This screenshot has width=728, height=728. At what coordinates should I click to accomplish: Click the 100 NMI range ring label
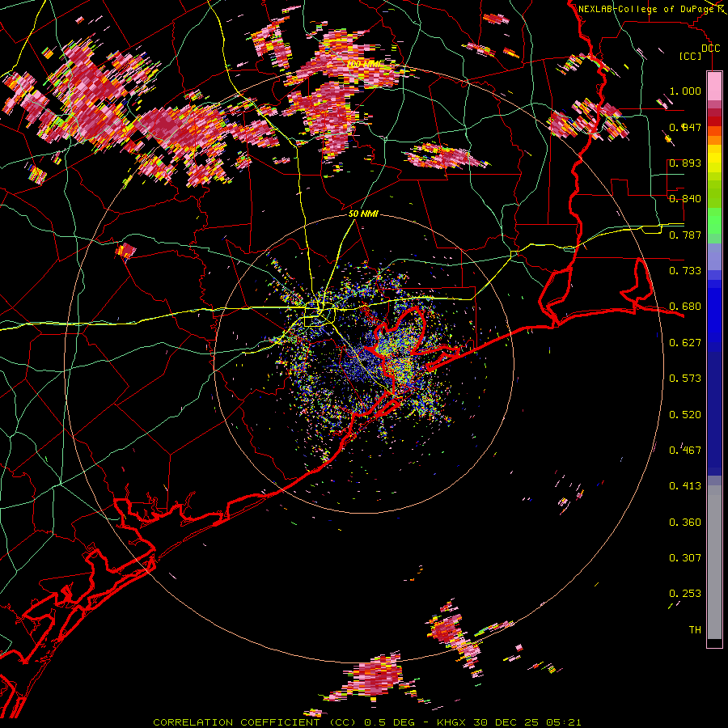tap(366, 64)
